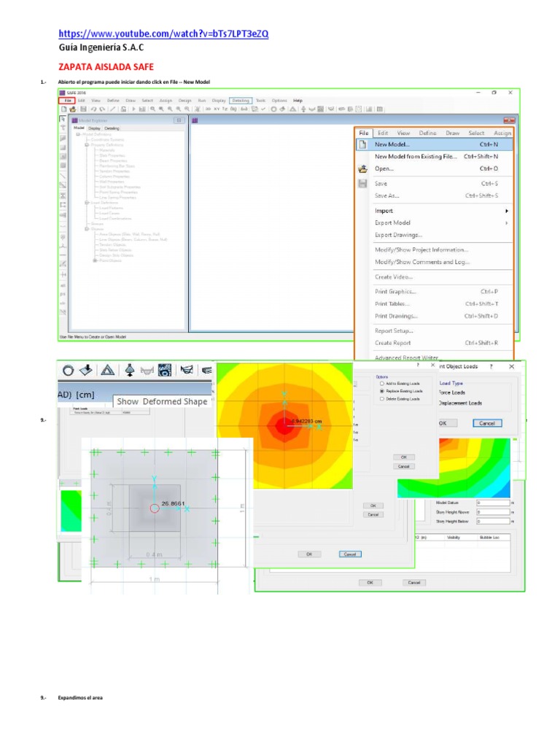This screenshot has height=747, width=560.
Task: Select Replace Existing Loads option
Action: [x=382, y=391]
